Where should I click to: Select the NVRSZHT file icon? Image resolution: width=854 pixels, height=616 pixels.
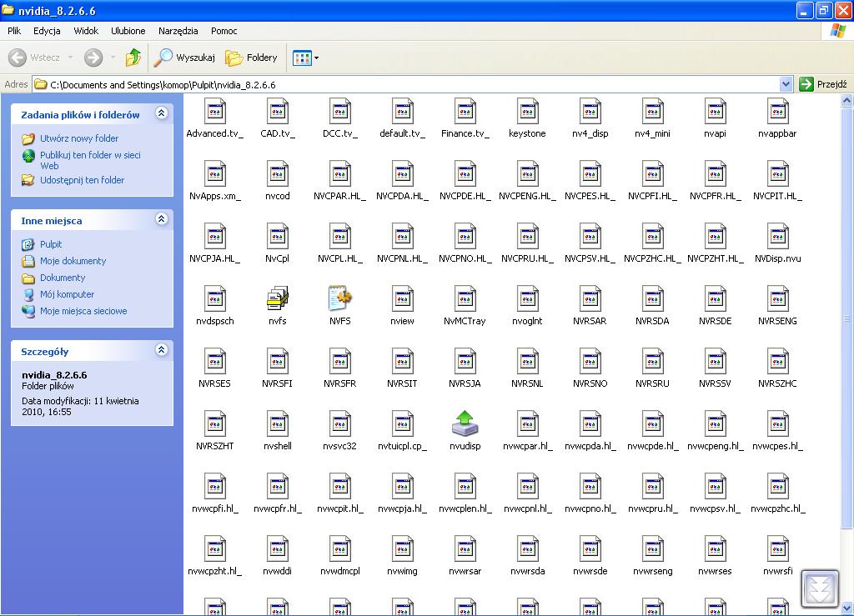[x=214, y=424]
